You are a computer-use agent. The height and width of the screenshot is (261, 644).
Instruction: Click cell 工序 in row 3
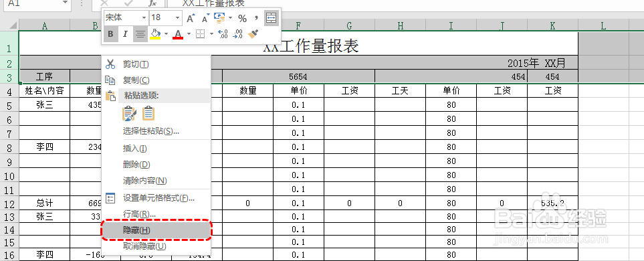pyautogui.click(x=44, y=76)
